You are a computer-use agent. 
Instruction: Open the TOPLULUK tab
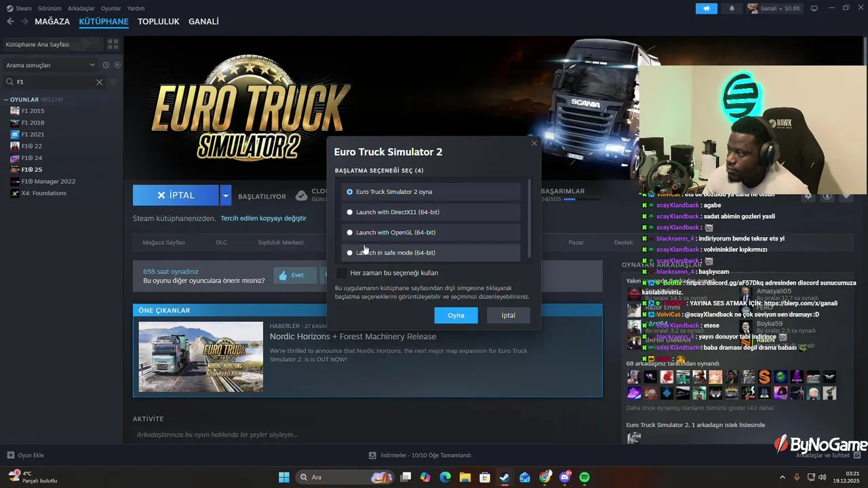click(x=159, y=22)
